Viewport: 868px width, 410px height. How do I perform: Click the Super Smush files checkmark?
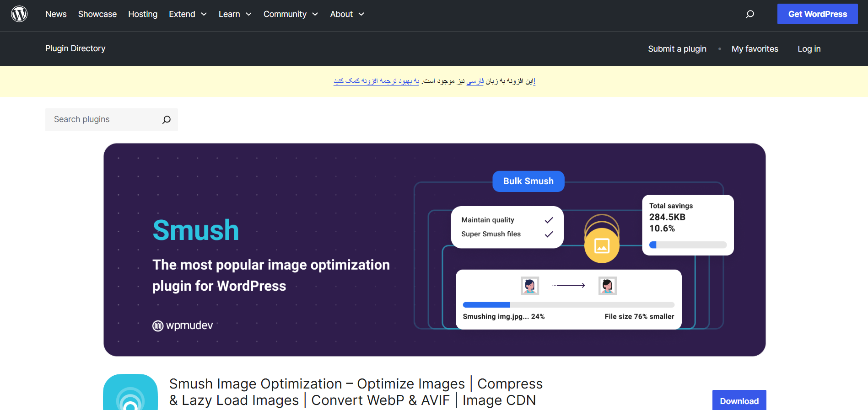point(549,234)
